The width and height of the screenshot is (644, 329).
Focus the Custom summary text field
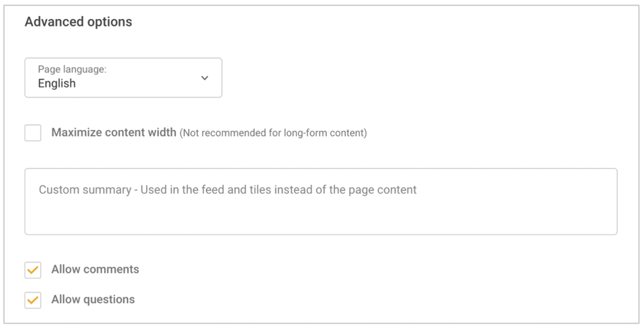pyautogui.click(x=321, y=201)
